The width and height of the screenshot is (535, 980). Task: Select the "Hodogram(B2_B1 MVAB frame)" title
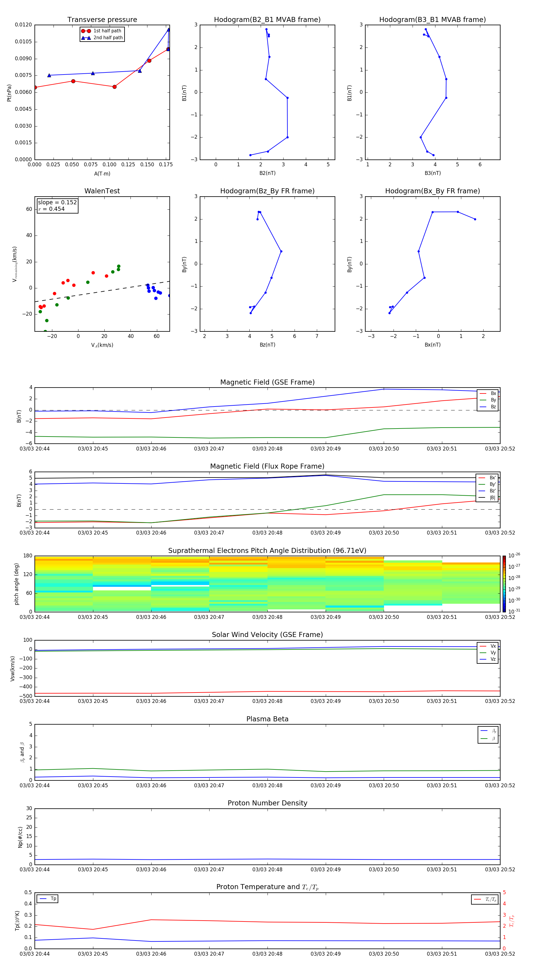click(267, 20)
